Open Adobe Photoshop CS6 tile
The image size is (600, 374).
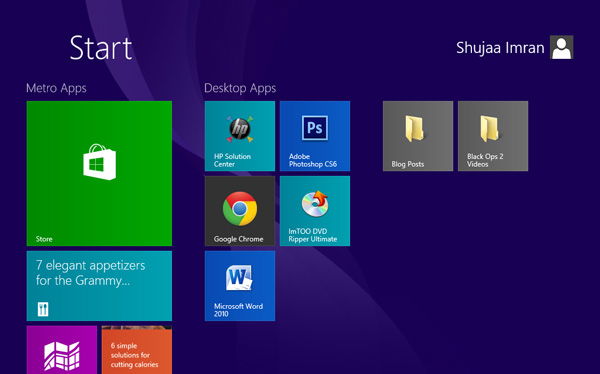click(x=315, y=136)
